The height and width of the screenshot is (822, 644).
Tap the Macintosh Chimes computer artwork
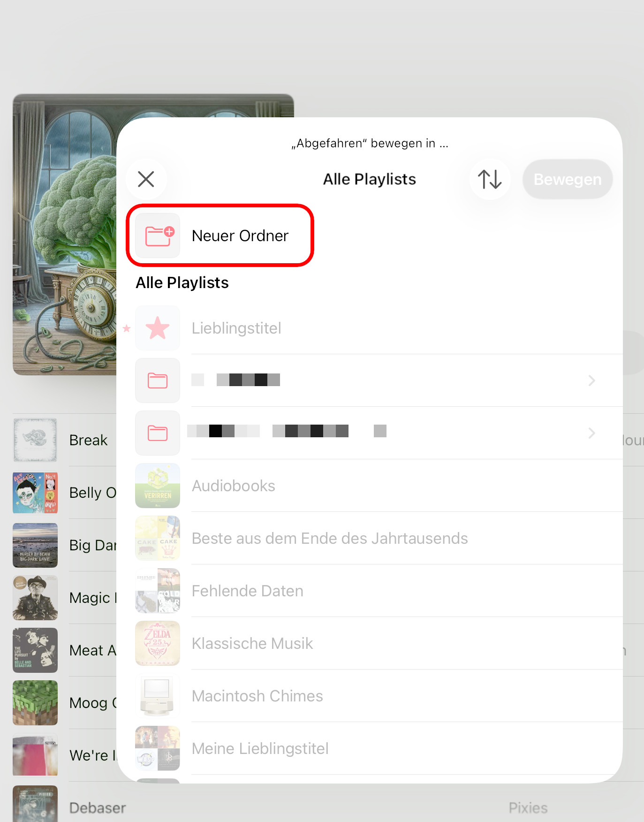tap(158, 696)
